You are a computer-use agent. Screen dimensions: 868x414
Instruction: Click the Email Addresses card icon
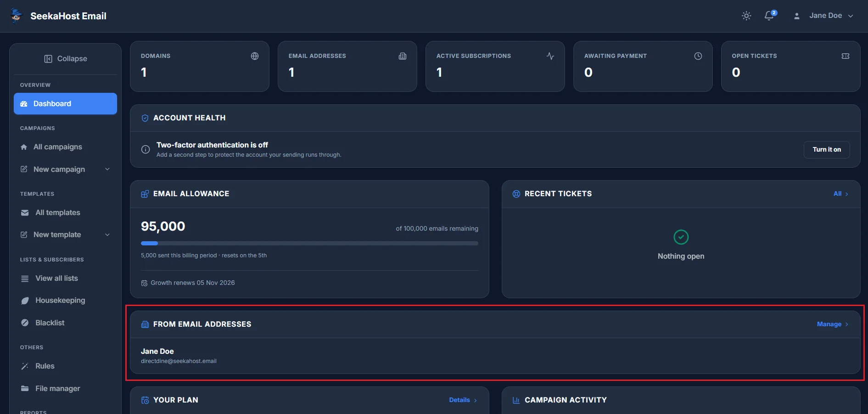[403, 56]
